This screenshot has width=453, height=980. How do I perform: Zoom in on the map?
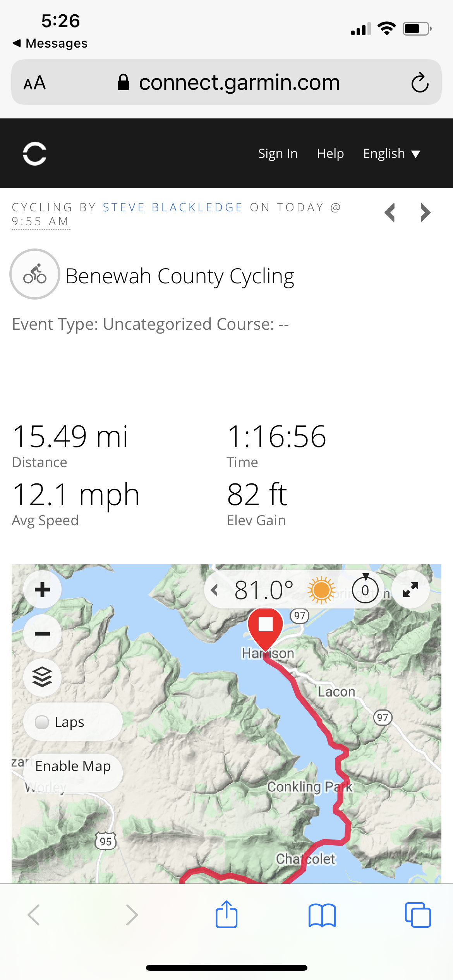(x=42, y=590)
